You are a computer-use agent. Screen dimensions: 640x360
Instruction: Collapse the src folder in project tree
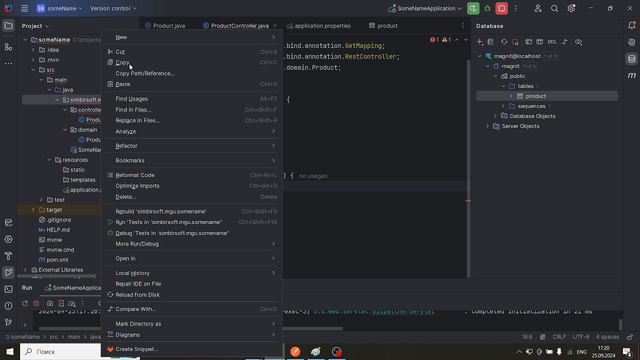33,70
